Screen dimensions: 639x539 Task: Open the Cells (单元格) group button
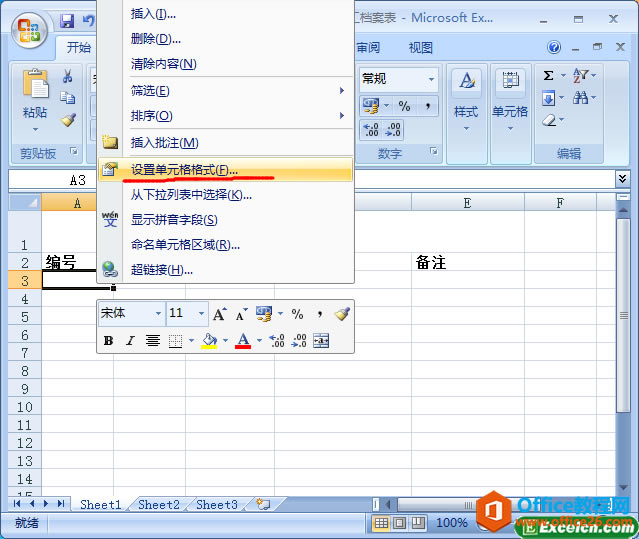point(510,114)
